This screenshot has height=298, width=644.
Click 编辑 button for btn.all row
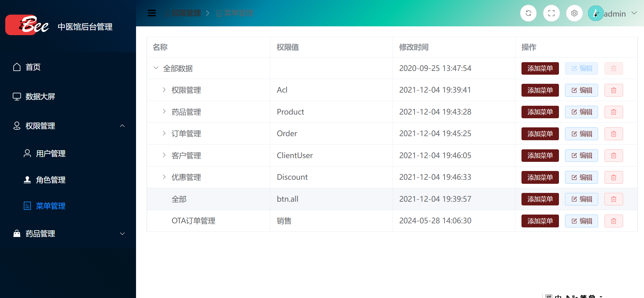[x=581, y=199]
